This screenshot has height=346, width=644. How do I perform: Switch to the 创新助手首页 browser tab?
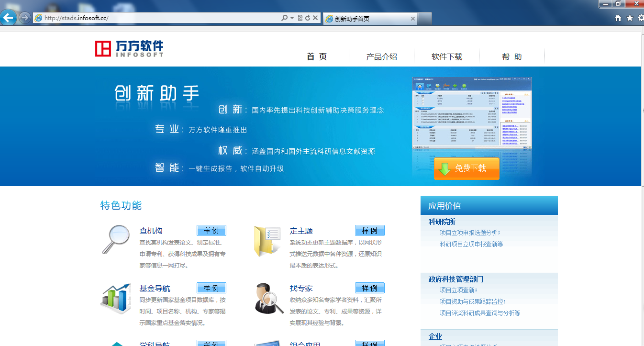pyautogui.click(x=370, y=19)
